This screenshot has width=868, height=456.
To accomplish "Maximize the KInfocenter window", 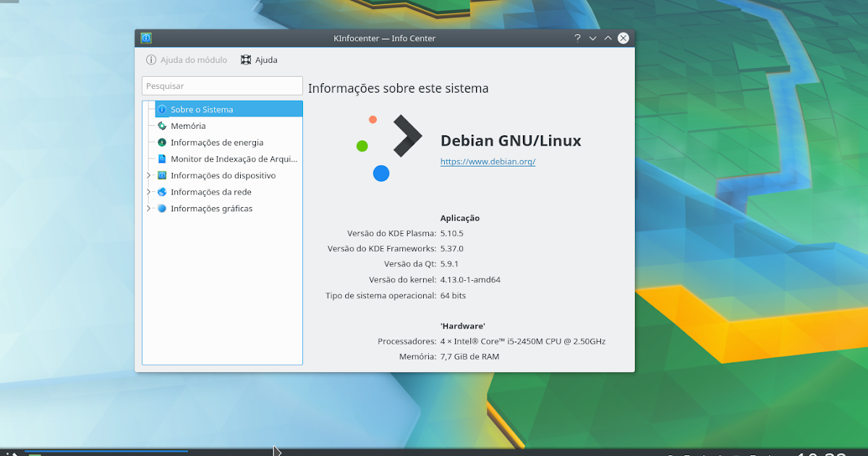I will tap(608, 38).
